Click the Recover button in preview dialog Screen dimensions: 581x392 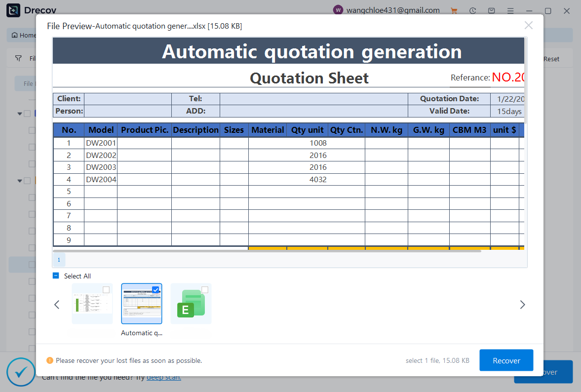tap(506, 360)
